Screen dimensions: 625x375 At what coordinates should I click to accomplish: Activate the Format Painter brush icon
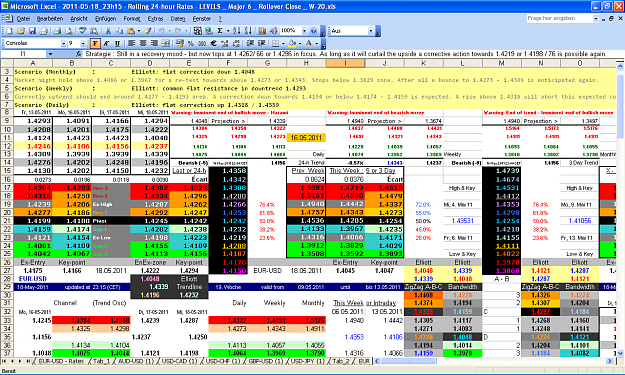148,31
